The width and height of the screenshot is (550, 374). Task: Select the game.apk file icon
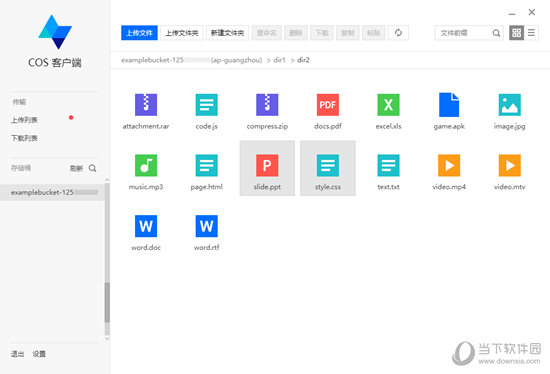coord(449,105)
